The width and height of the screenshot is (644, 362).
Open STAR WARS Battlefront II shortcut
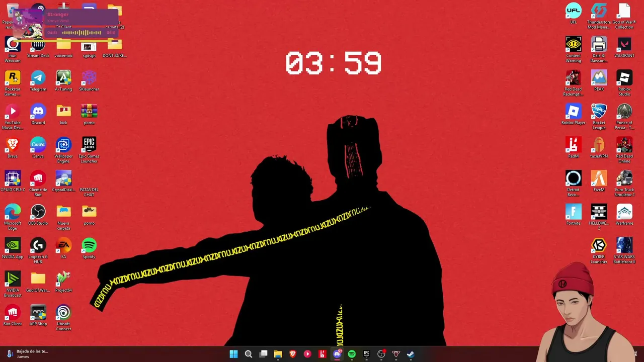pyautogui.click(x=624, y=251)
